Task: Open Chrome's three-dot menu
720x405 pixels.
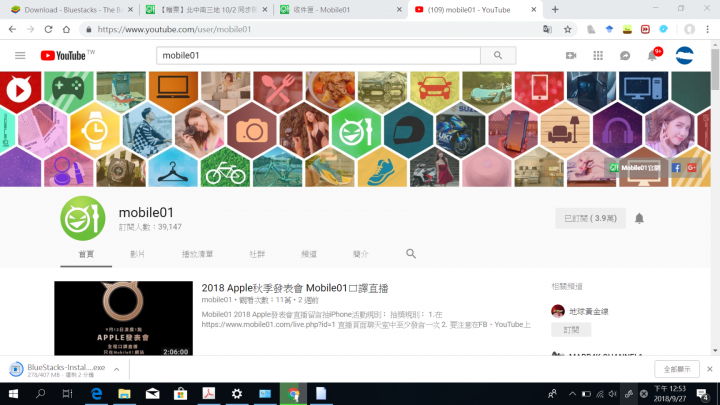Action: (707, 29)
